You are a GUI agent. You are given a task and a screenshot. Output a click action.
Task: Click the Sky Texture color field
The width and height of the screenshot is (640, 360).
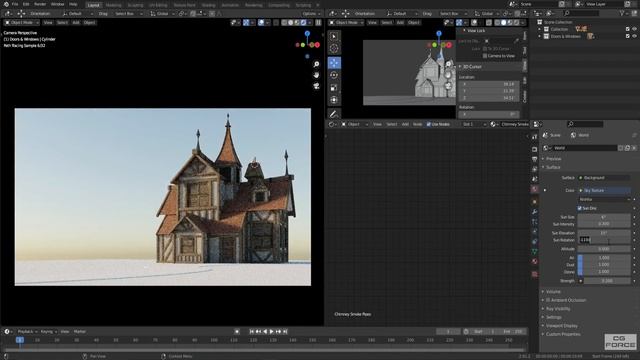coord(604,190)
